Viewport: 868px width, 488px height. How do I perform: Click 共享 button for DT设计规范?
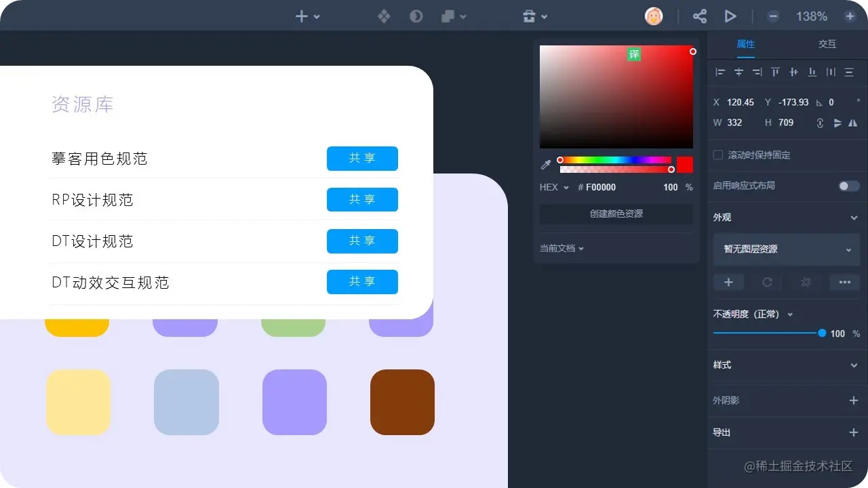pos(362,241)
